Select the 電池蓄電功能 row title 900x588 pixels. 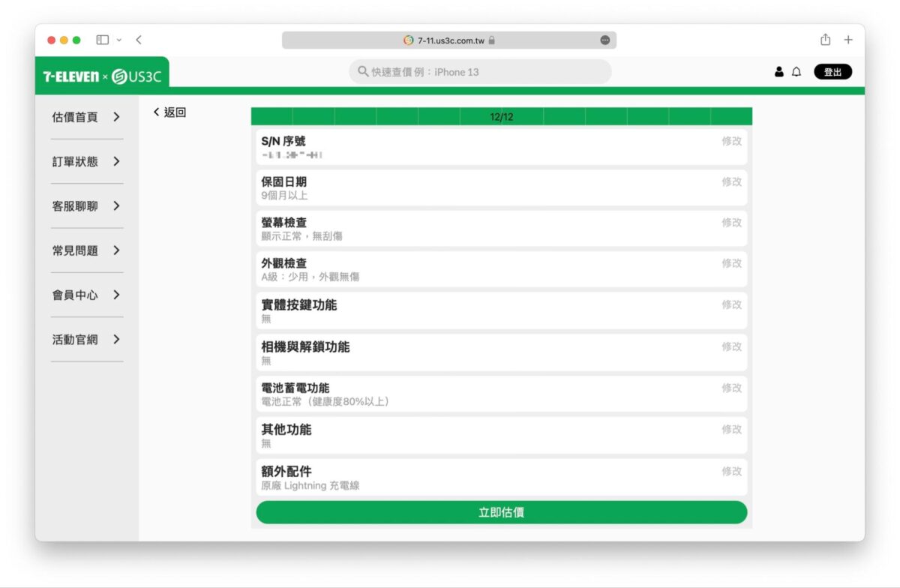pyautogui.click(x=295, y=388)
